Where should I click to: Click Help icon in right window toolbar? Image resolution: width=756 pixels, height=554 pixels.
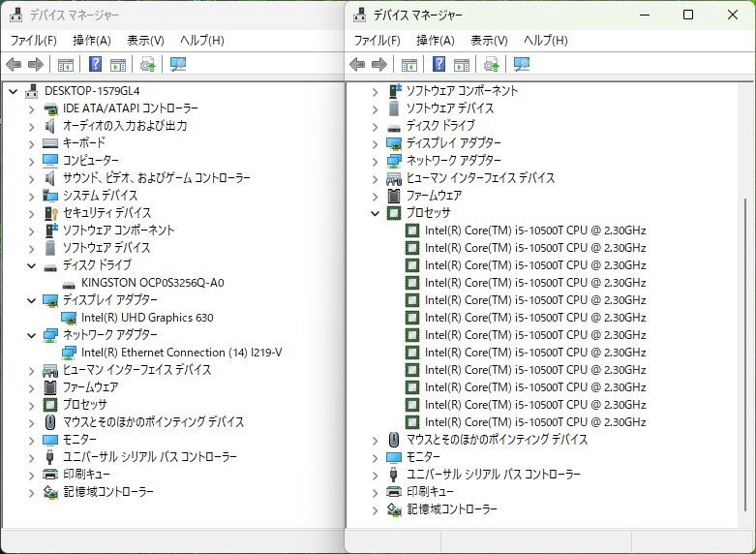(x=438, y=64)
